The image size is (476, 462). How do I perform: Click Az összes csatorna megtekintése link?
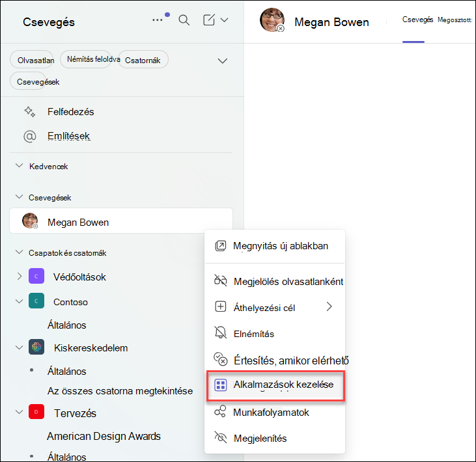click(120, 391)
